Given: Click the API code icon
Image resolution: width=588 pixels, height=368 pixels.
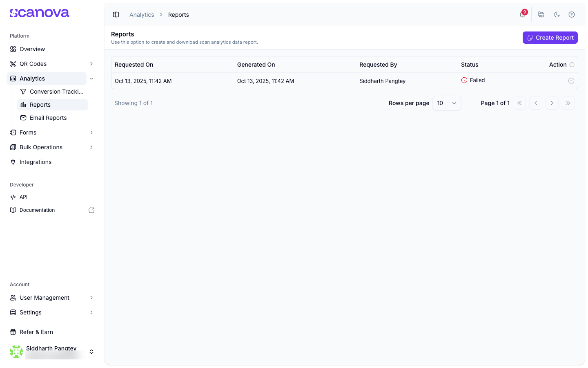Looking at the screenshot, I should click(13, 197).
